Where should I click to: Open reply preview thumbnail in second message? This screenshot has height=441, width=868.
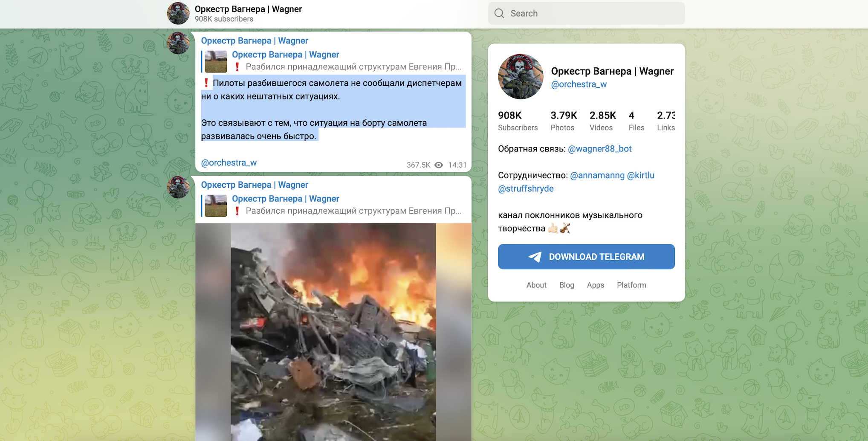pos(216,206)
